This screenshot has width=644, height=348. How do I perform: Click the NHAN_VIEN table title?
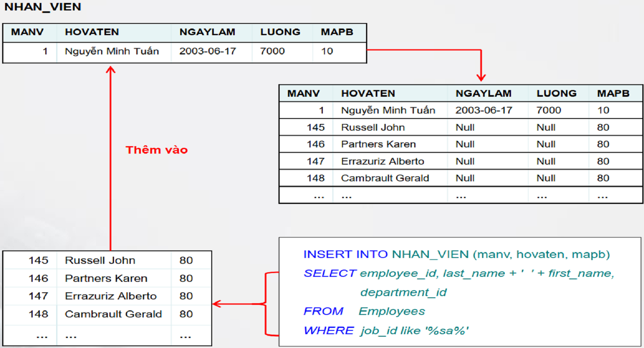(42, 7)
